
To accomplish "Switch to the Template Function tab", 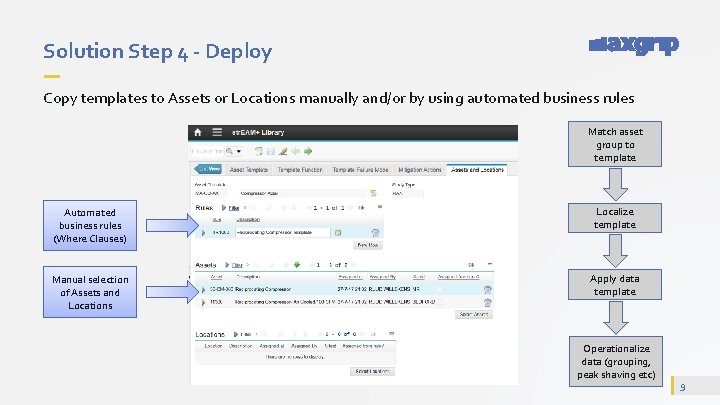I will 300,170.
